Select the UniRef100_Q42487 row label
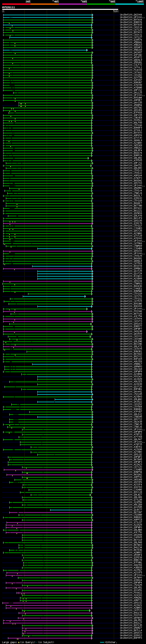Viewport: 146px width, 644px height. tap(131, 53)
